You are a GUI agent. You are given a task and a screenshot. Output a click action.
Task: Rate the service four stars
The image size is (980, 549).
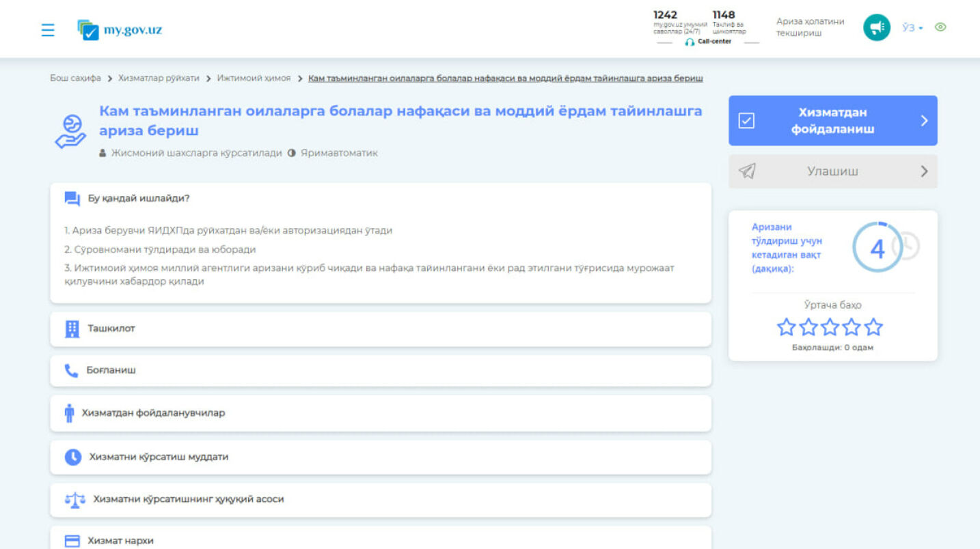(852, 327)
